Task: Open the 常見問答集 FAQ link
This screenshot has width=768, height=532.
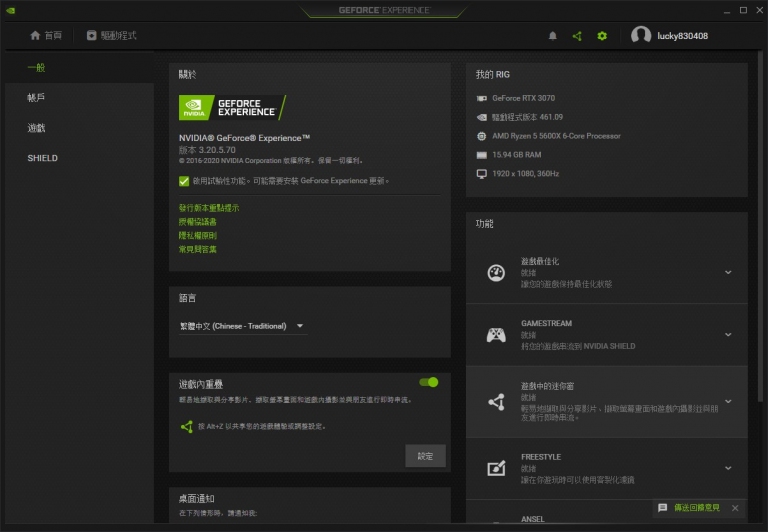Action: [x=198, y=249]
